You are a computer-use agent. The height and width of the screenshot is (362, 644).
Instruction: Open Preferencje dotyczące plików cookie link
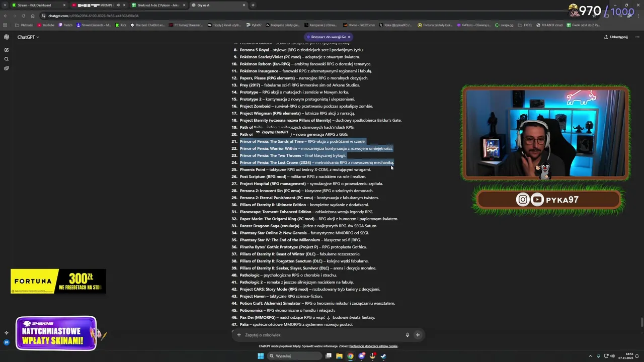coord(373,346)
